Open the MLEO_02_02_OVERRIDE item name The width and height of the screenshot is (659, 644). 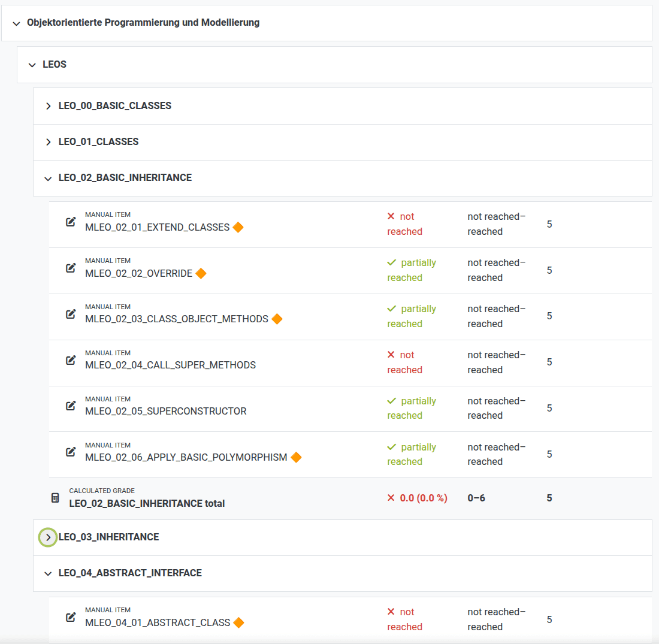(x=139, y=274)
